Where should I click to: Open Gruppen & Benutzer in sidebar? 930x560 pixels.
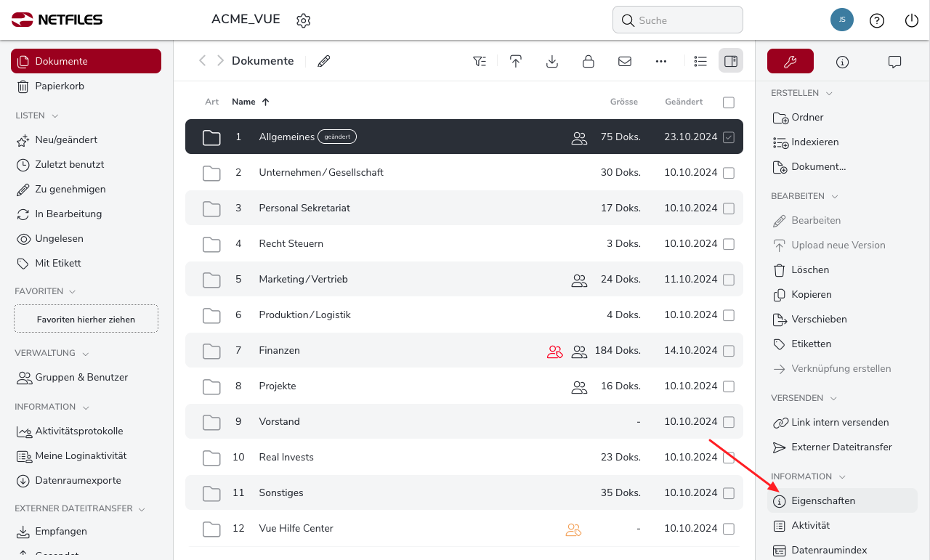click(x=81, y=378)
